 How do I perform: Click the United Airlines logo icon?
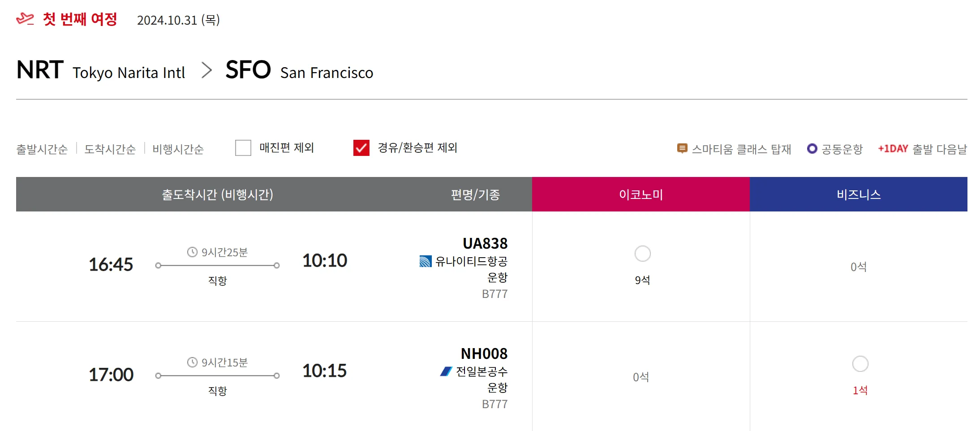coord(425,261)
